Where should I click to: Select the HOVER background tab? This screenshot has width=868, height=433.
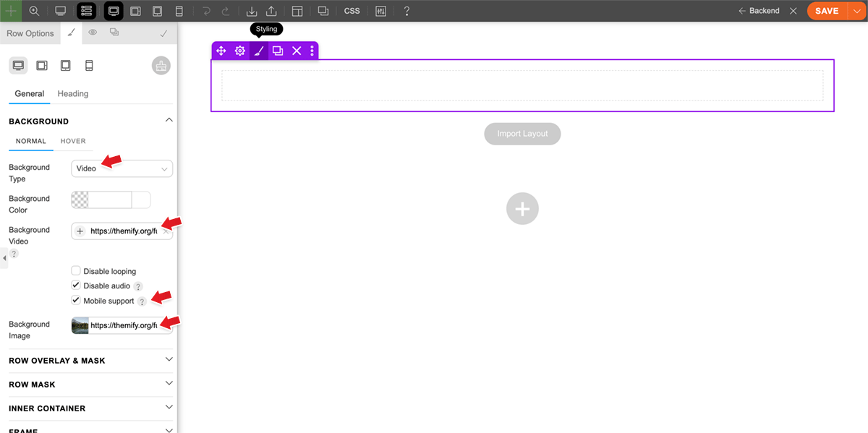pos(72,141)
